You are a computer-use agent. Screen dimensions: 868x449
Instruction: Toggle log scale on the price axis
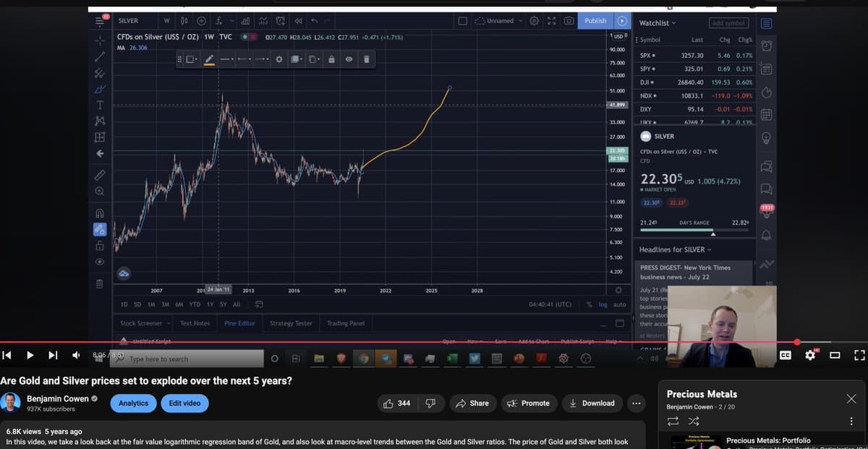603,304
